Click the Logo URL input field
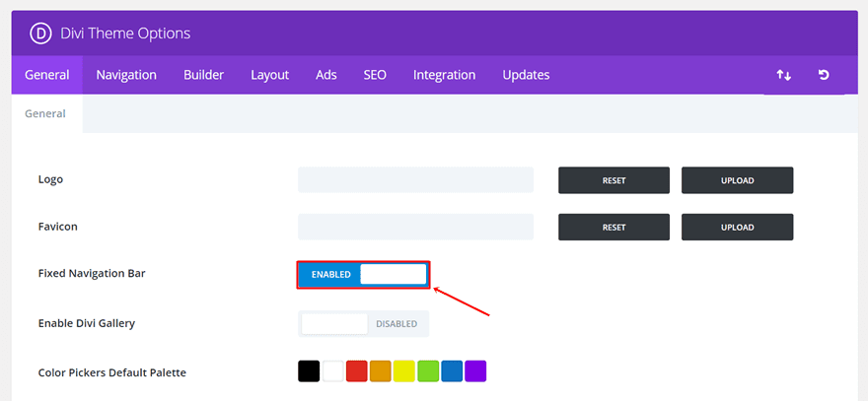This screenshot has height=401, width=868. coord(415,180)
